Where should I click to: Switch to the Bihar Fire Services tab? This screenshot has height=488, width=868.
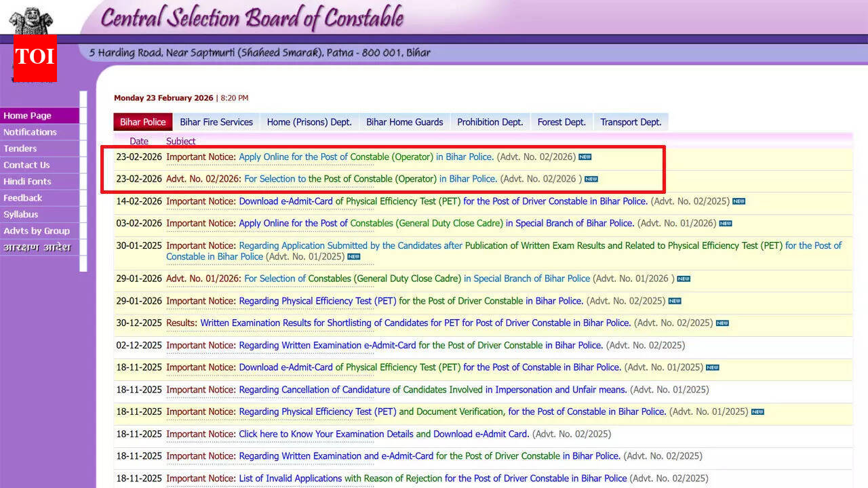pyautogui.click(x=216, y=122)
